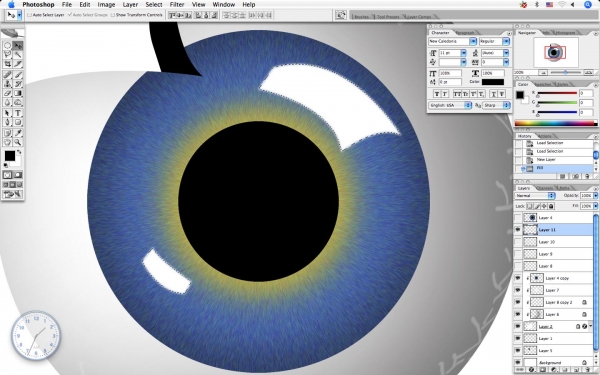
Task: Select the Dodge tool
Action: pos(18,102)
